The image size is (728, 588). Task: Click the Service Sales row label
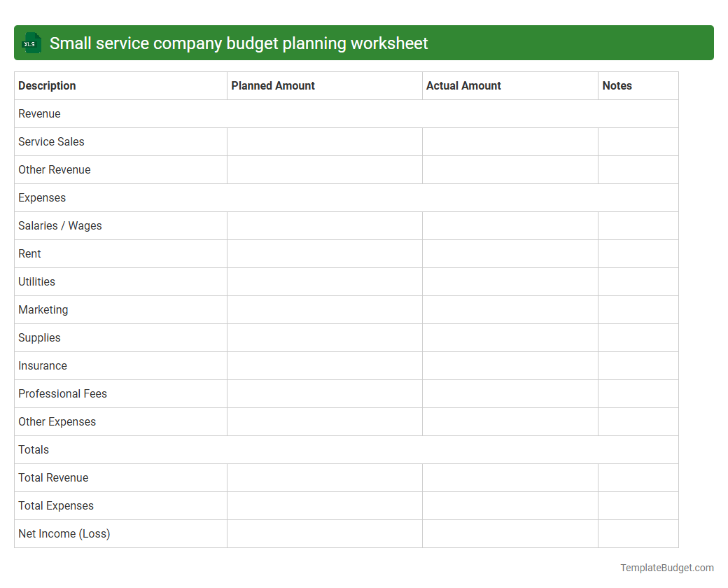click(51, 141)
